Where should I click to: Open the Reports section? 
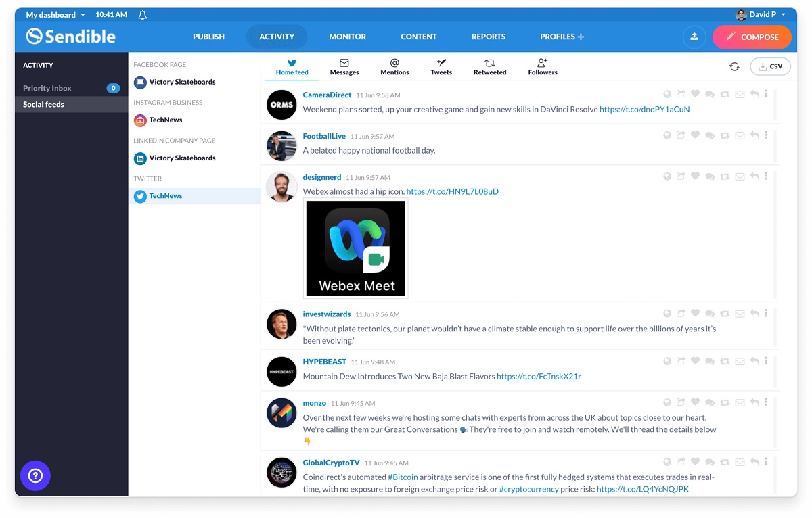(x=489, y=37)
